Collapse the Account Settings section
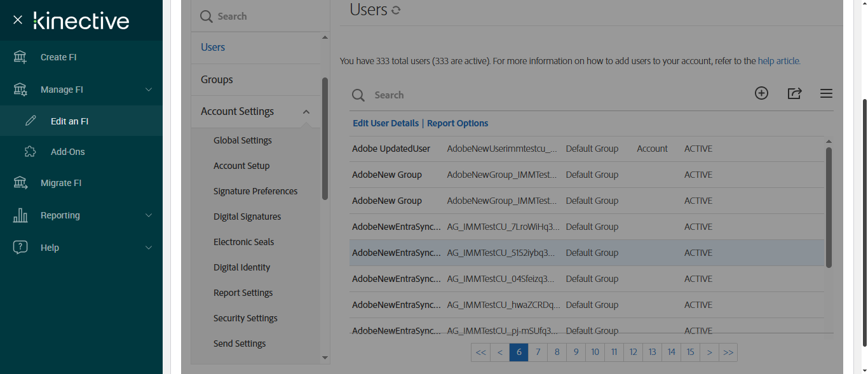 (306, 112)
